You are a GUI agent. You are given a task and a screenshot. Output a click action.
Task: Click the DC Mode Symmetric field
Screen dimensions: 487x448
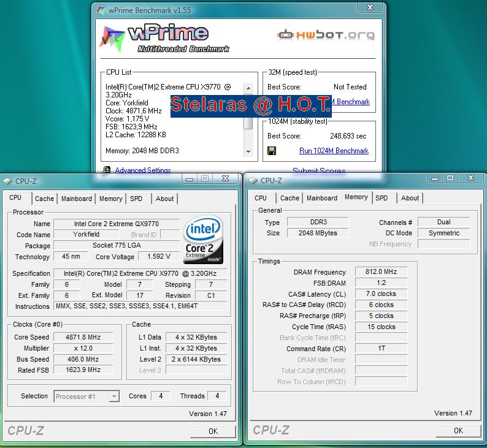coord(444,233)
